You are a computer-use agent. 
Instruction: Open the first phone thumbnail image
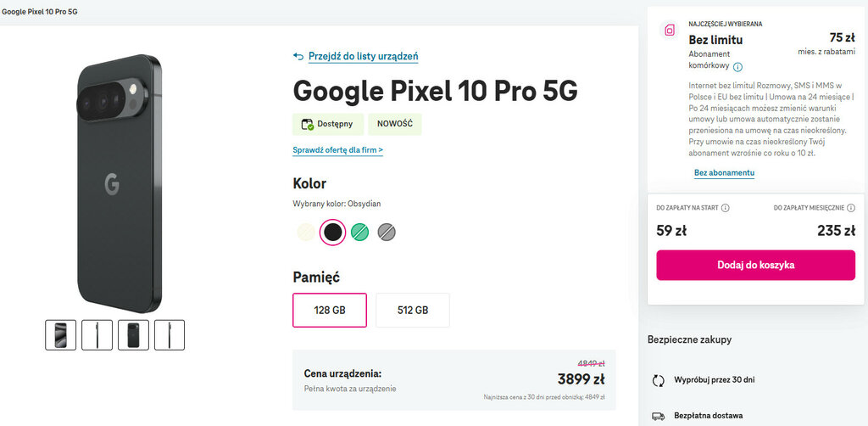tap(60, 334)
